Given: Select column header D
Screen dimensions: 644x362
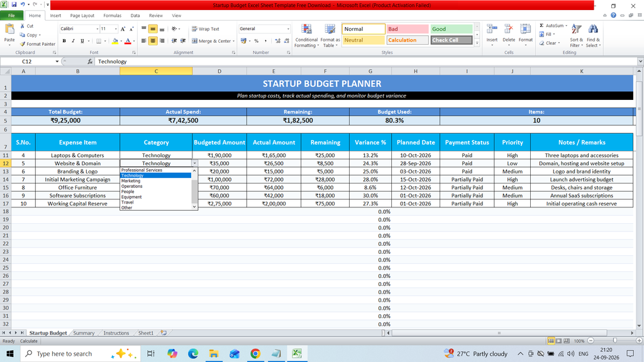Looking at the screenshot, I should coord(219,71).
